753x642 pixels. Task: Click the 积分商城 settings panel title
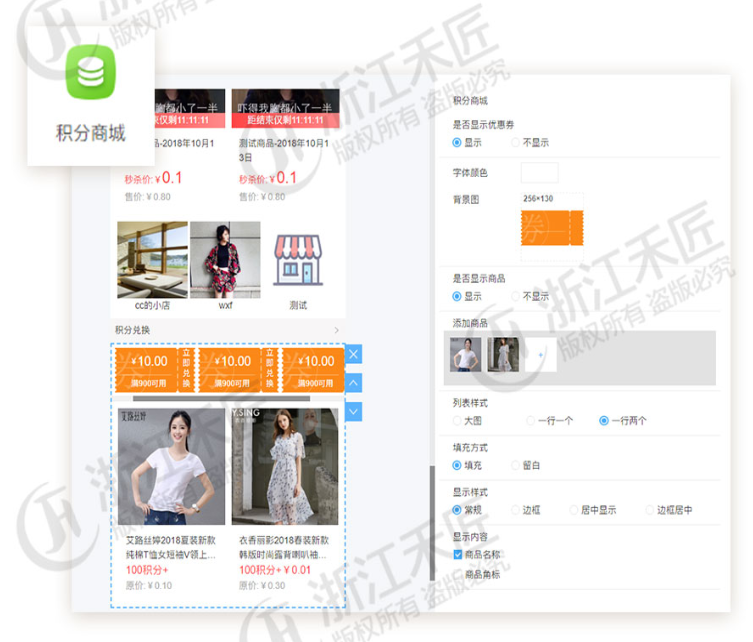(x=470, y=100)
